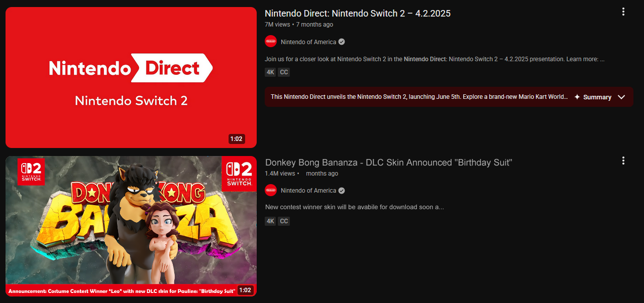
Task: Expand the AI summary with the chevron arrow
Action: [x=621, y=97]
